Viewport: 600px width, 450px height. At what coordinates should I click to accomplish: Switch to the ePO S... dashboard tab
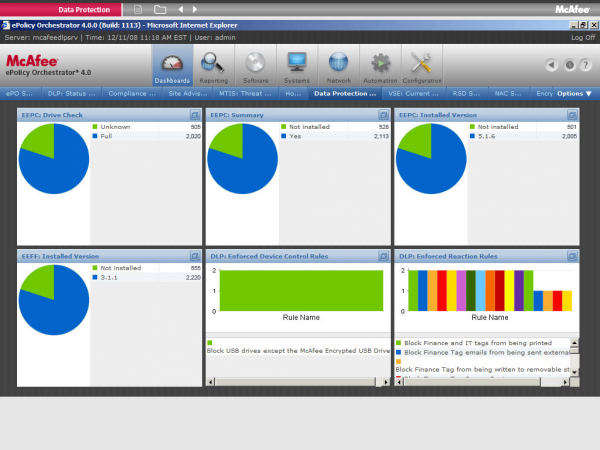click(19, 93)
